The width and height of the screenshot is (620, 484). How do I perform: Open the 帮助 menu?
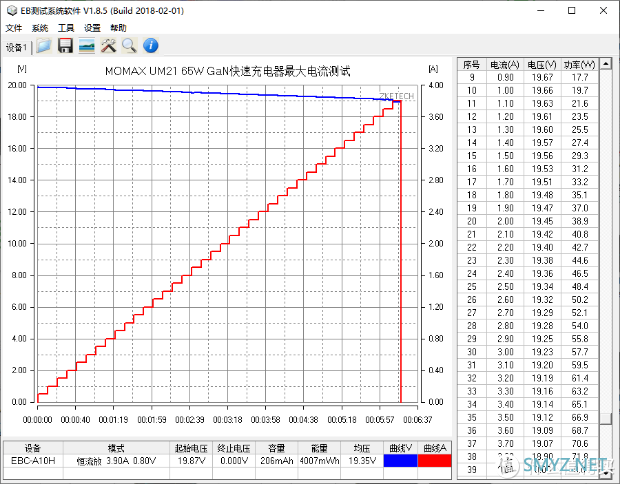point(118,28)
